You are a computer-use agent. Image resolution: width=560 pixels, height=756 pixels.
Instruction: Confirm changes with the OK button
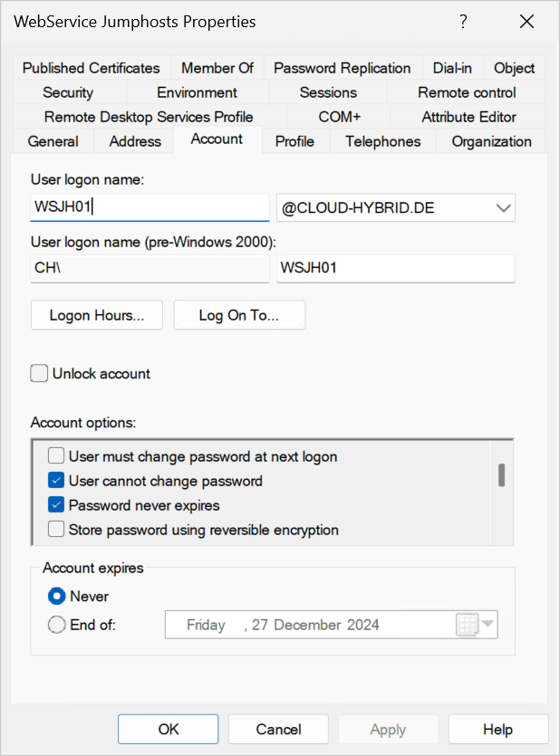point(169,729)
